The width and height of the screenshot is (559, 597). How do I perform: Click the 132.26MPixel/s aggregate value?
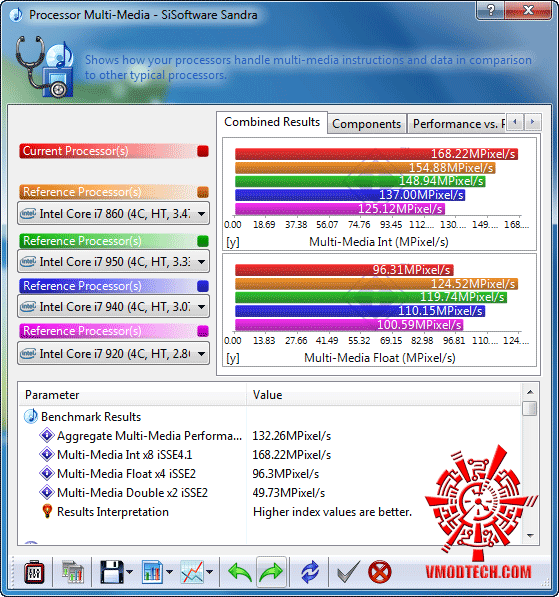(x=292, y=436)
